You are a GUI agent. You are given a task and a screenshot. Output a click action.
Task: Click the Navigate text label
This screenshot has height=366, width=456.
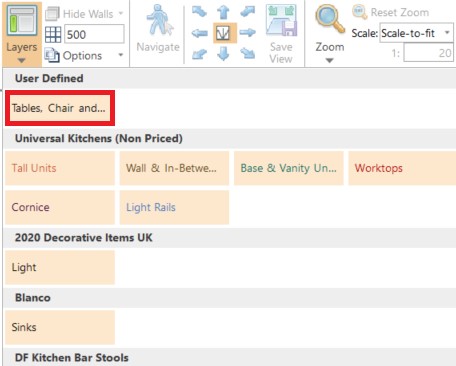(x=158, y=47)
